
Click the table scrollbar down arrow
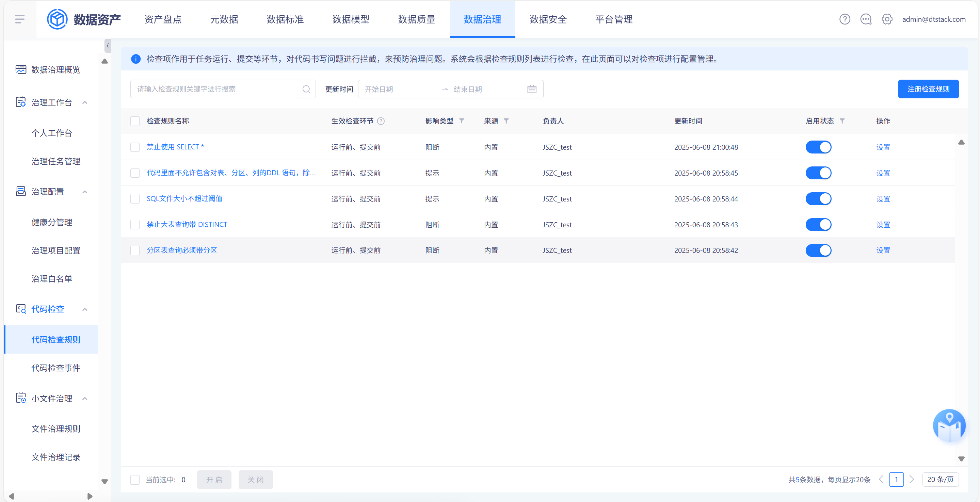coord(961,459)
